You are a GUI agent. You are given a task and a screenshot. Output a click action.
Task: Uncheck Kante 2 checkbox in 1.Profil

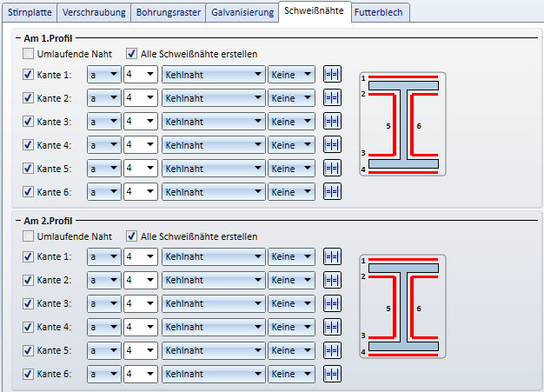[x=30, y=98]
